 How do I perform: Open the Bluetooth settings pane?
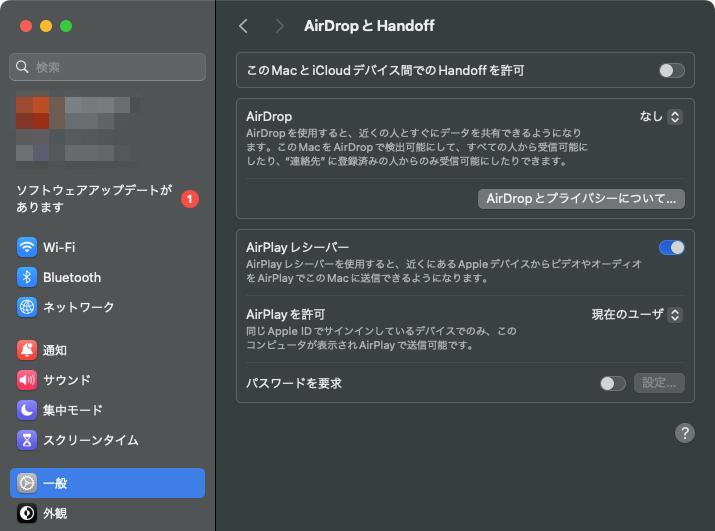[107, 277]
